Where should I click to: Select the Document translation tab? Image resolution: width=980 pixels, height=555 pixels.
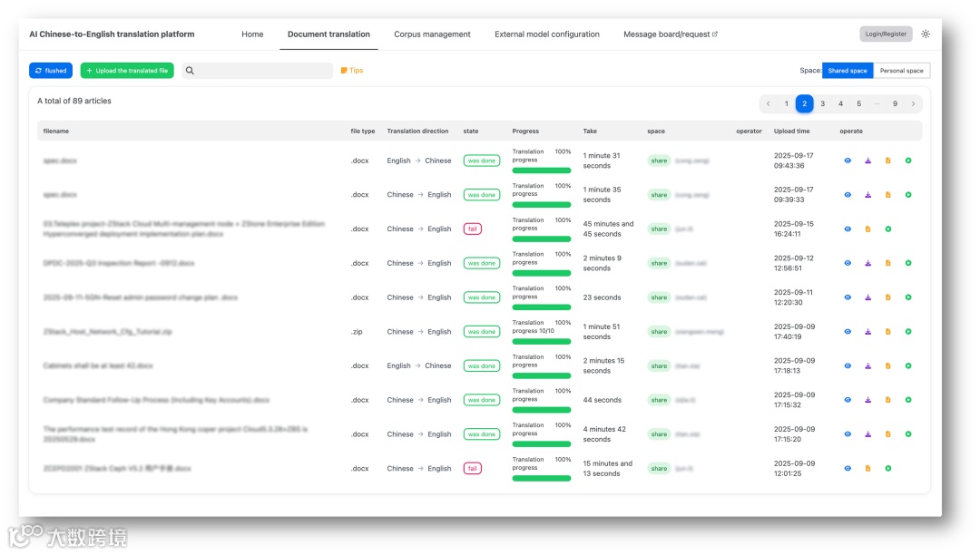pos(328,34)
